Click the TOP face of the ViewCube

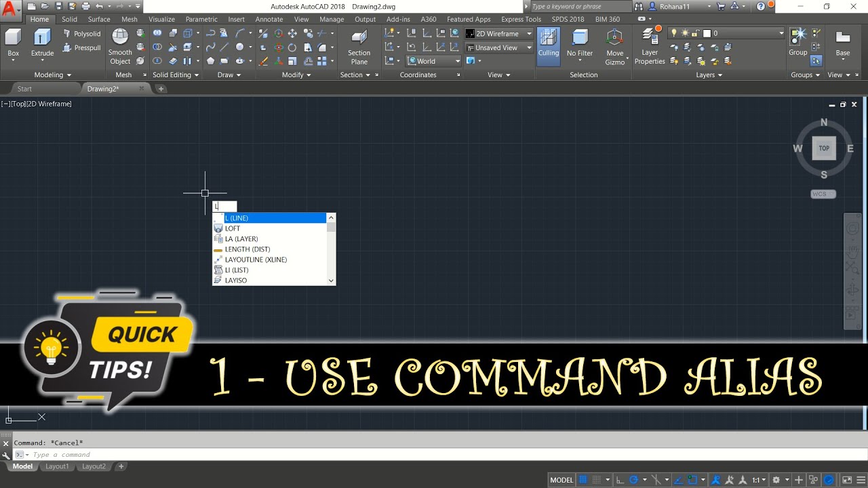pyautogui.click(x=824, y=148)
